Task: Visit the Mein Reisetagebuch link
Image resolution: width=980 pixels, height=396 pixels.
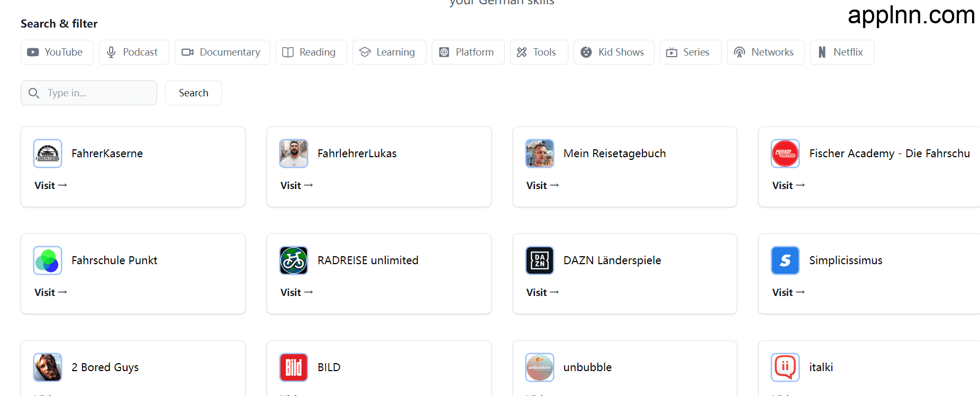Action: [x=542, y=186]
